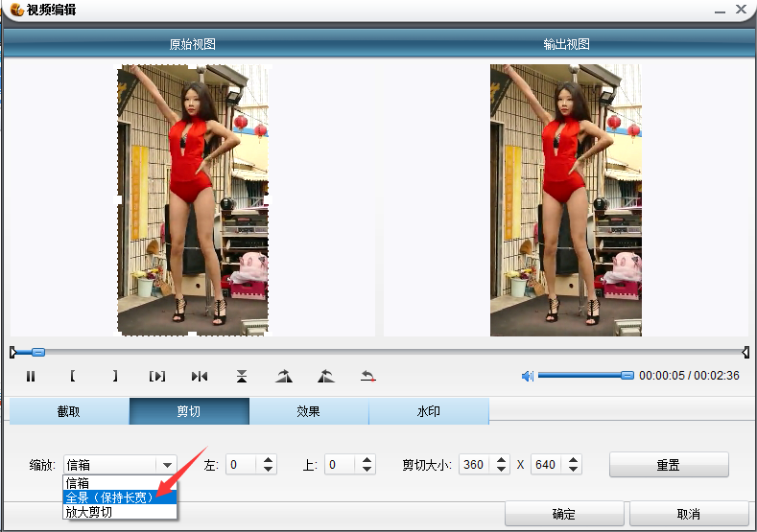The width and height of the screenshot is (757, 532).
Task: Click the 重置 button
Action: 669,465
